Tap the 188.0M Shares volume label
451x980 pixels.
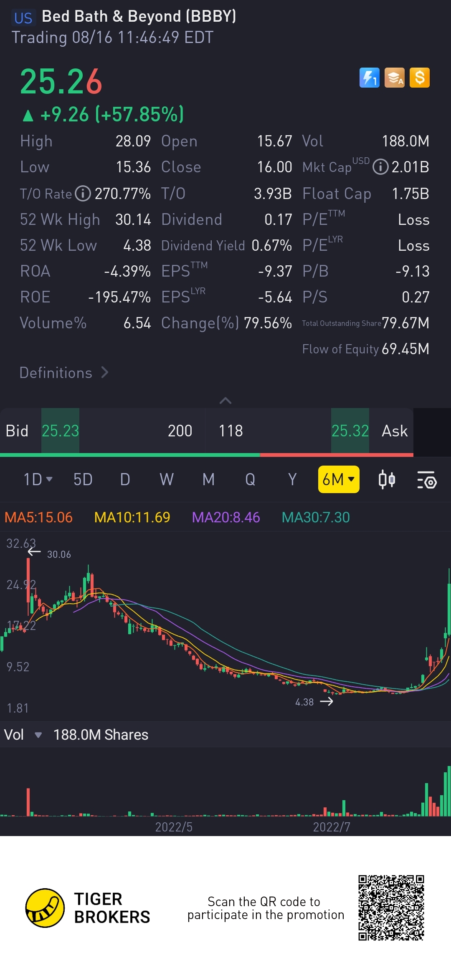coord(101,735)
